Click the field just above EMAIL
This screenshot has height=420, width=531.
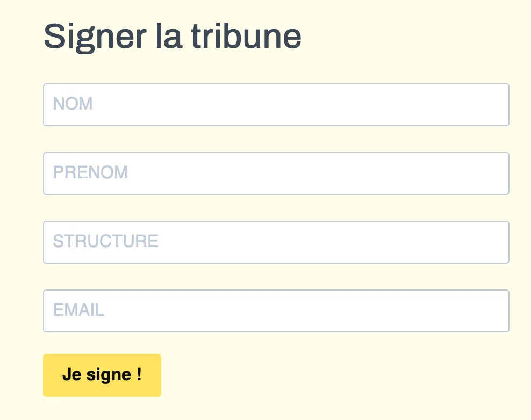(276, 242)
